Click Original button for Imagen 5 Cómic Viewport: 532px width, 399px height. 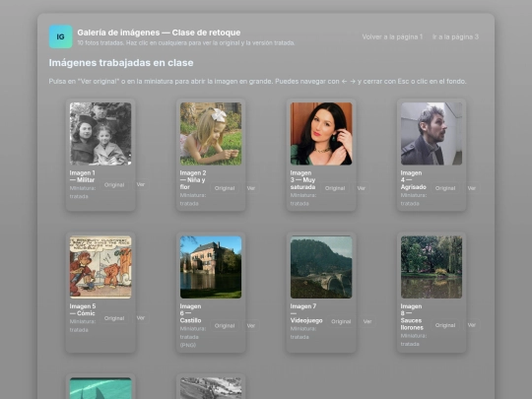coord(114,318)
